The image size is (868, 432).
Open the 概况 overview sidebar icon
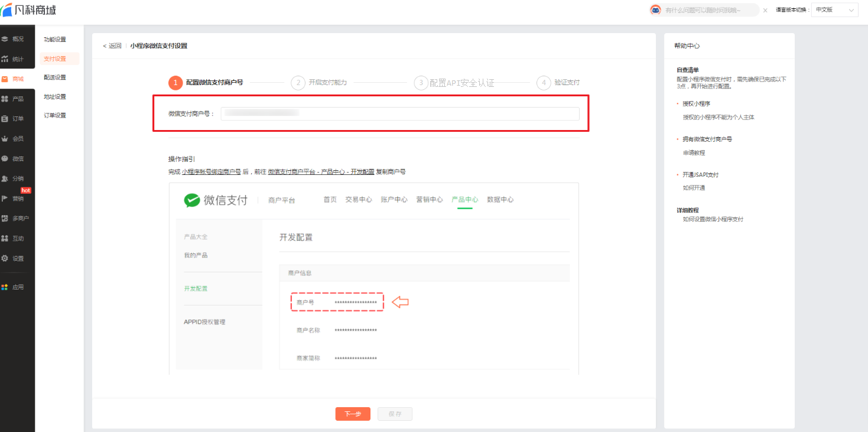[5, 39]
